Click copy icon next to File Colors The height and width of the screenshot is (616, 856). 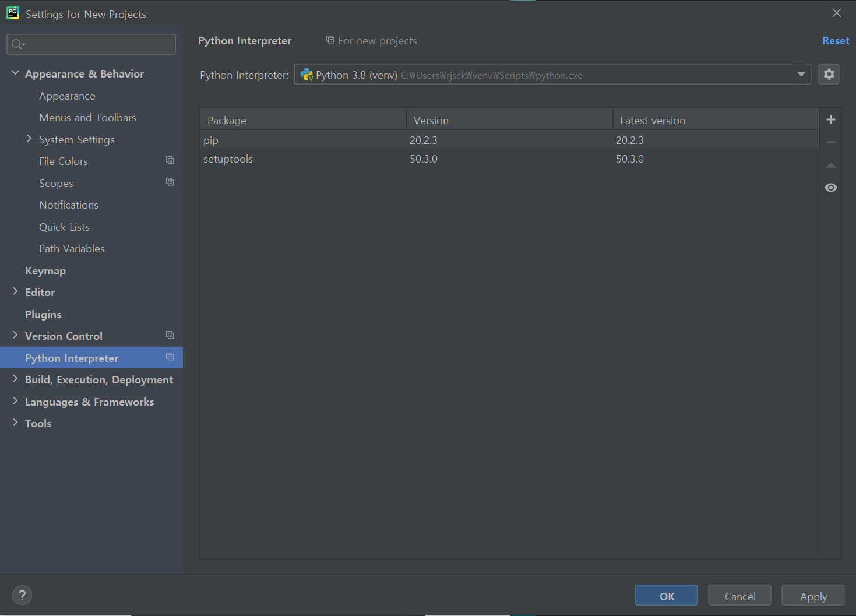tap(170, 160)
